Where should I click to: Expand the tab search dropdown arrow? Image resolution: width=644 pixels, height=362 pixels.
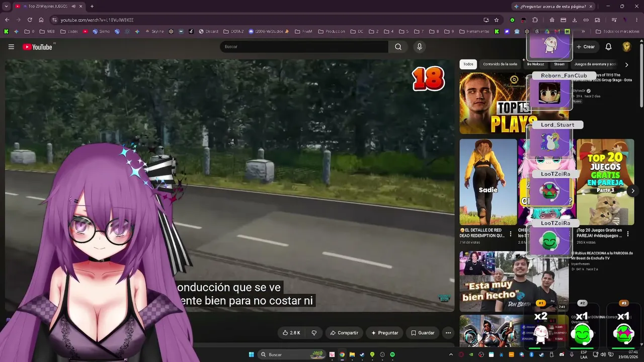[6, 6]
